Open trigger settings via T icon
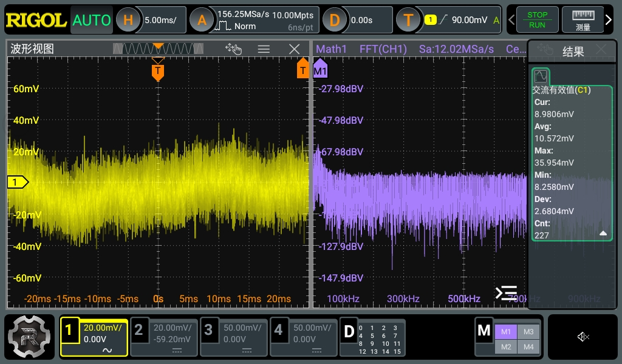Viewport: 622px width, 364px height. point(408,20)
